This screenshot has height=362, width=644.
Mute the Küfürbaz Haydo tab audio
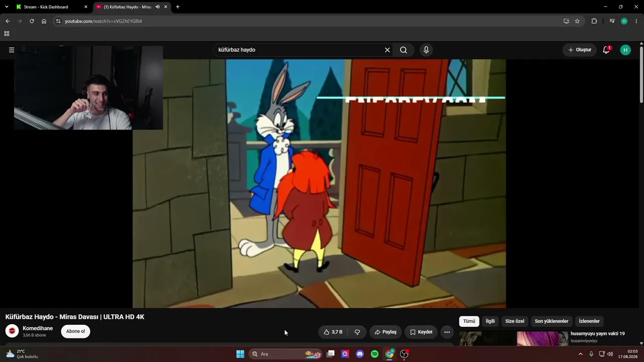pos(157,7)
